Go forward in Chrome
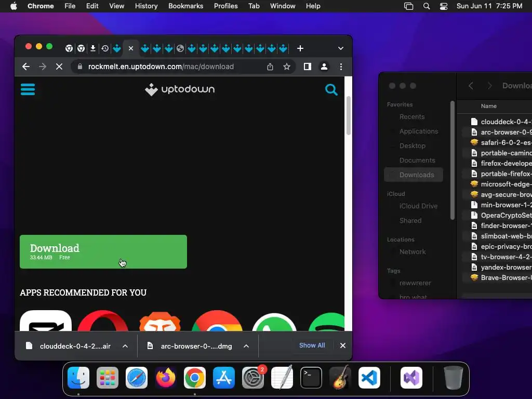Screen dimensions: 532x399 [x=43, y=66]
